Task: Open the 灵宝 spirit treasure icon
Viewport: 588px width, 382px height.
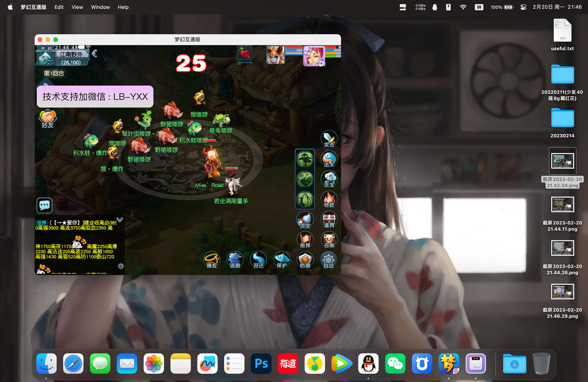Action: click(x=305, y=220)
